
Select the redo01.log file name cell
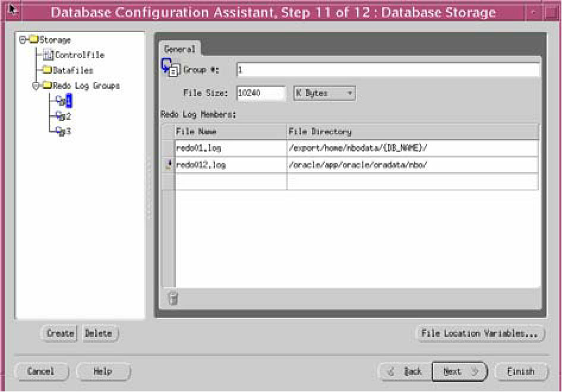coord(231,148)
